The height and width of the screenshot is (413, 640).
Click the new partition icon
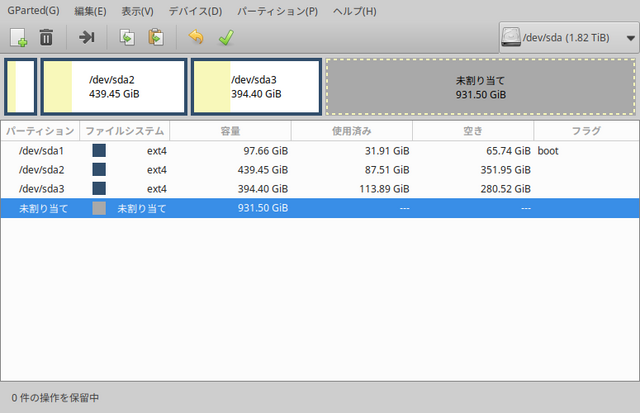pyautogui.click(x=19, y=38)
